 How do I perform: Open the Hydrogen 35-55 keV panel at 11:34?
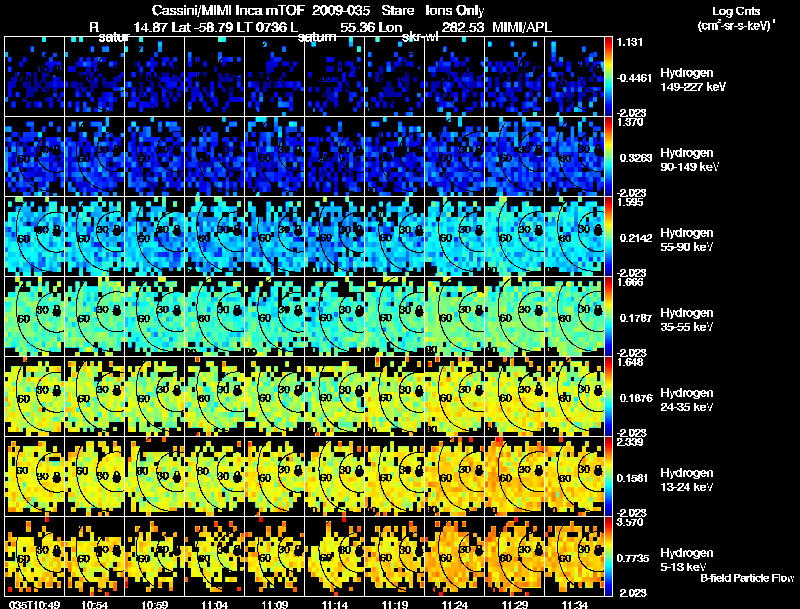(574, 316)
